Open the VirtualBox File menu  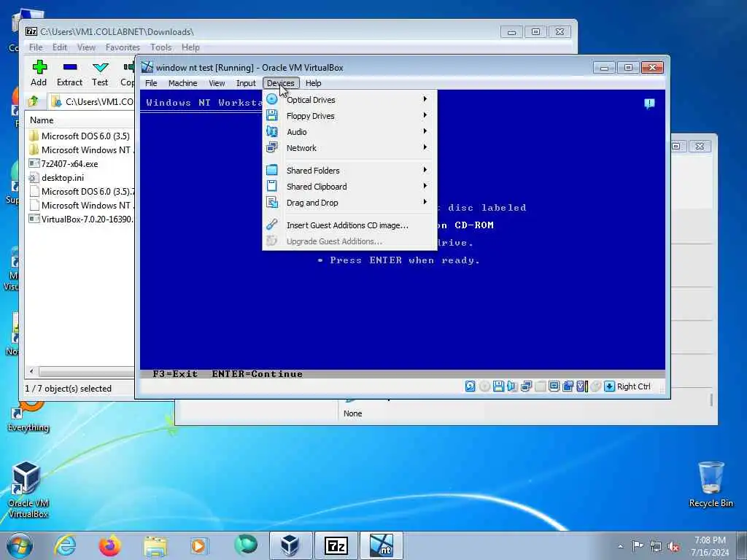click(151, 83)
